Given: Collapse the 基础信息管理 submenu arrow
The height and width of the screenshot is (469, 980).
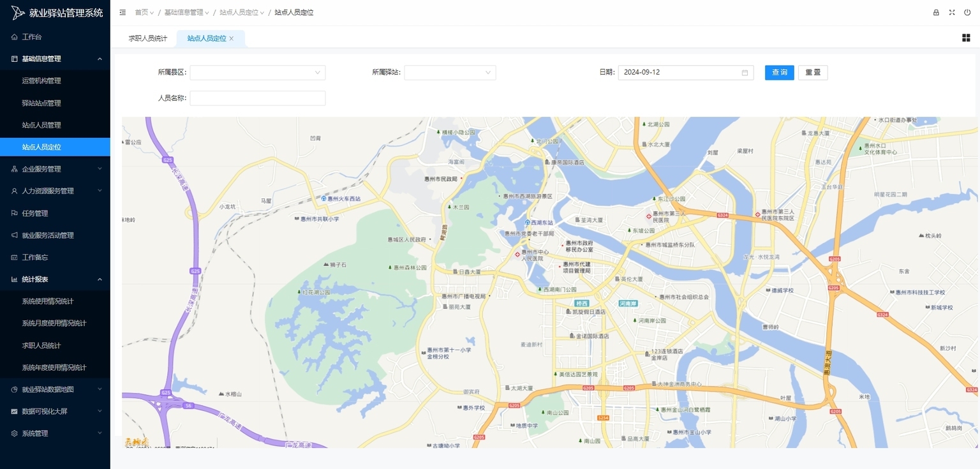Looking at the screenshot, I should point(100,59).
